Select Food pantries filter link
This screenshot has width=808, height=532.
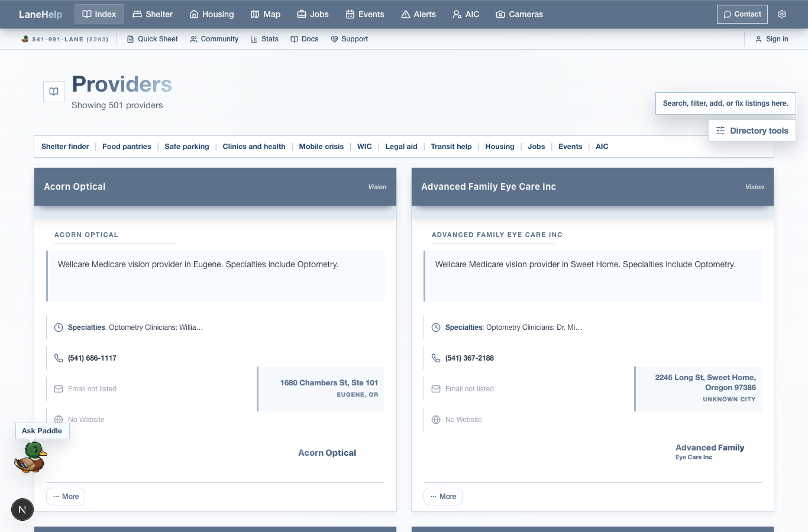(127, 147)
